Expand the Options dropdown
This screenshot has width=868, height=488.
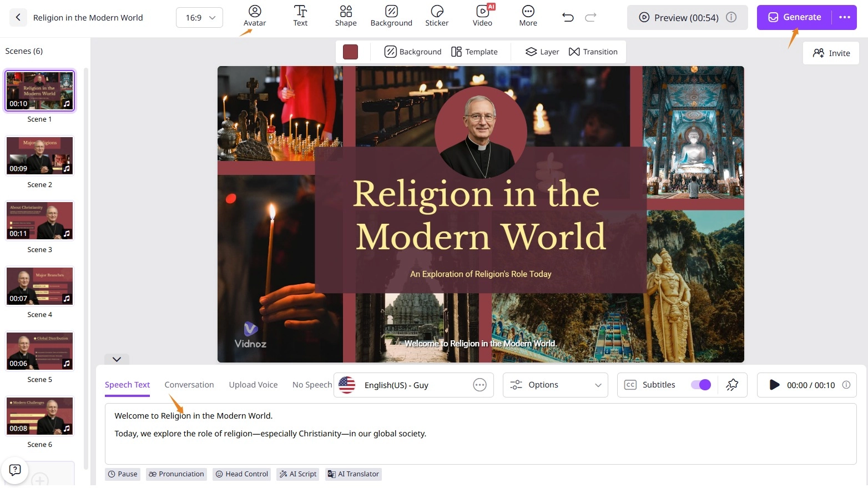(x=555, y=384)
